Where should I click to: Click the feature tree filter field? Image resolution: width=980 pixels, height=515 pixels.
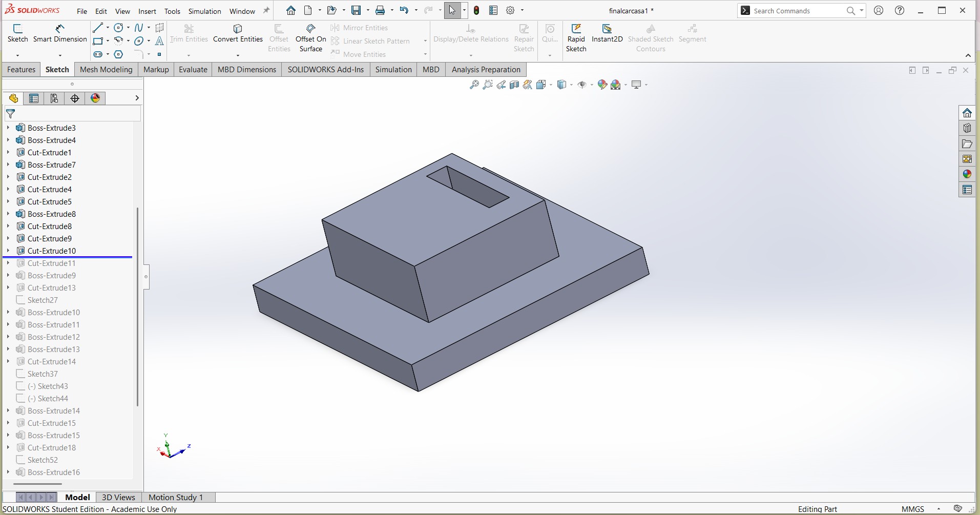click(73, 114)
